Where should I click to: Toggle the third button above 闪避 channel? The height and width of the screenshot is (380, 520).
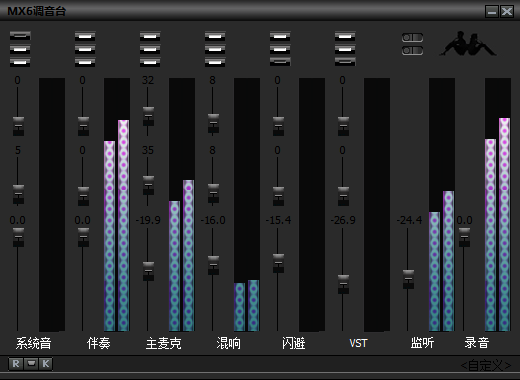tap(280, 62)
